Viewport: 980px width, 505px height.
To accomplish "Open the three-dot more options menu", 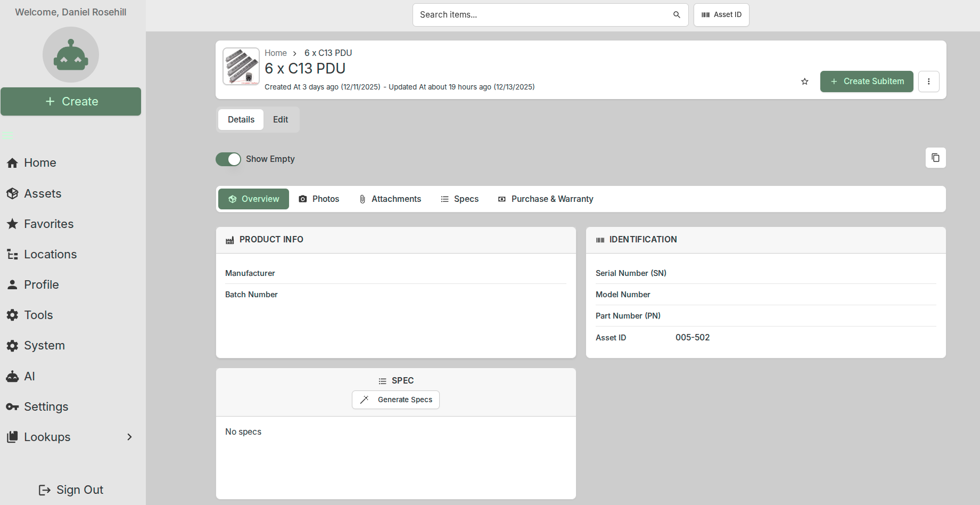I will (x=928, y=82).
